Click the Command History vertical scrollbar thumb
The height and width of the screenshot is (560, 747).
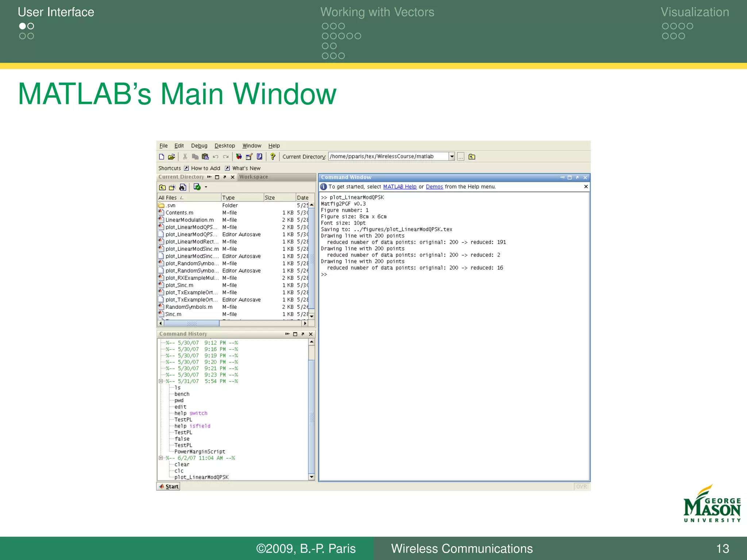point(311,416)
